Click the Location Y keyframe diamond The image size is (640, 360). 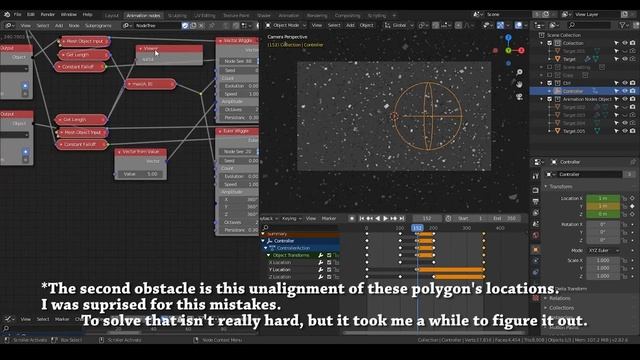632,206
